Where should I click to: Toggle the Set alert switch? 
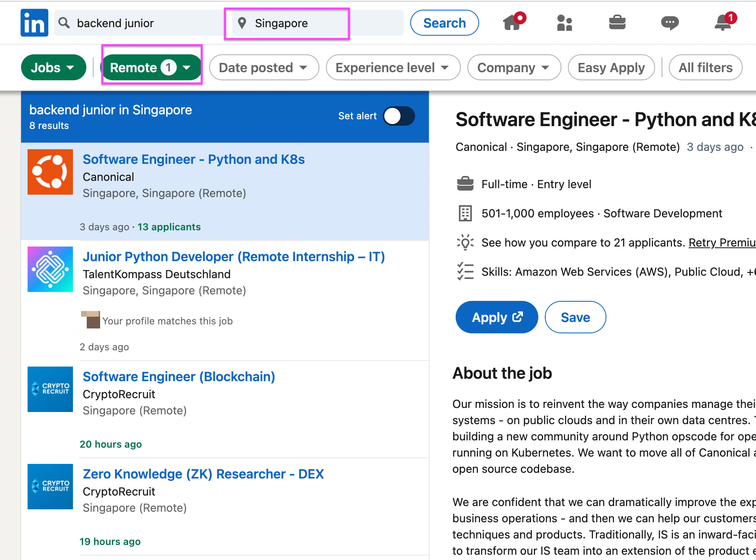(399, 116)
